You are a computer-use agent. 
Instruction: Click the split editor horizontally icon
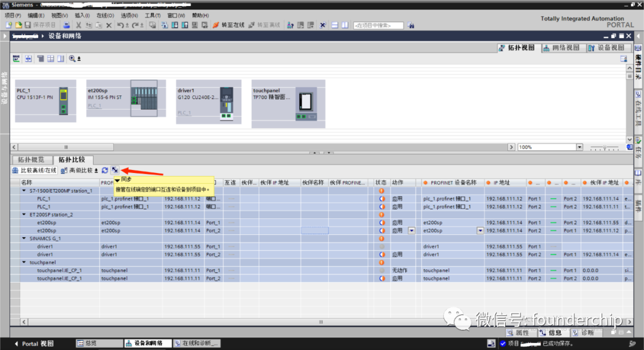pyautogui.click(x=335, y=25)
